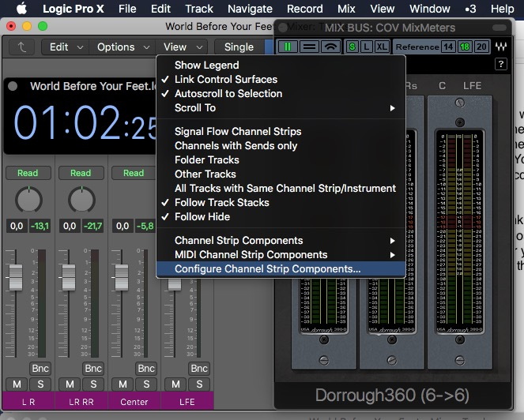Click Read automation button on LR RR strip
The width and height of the screenshot is (524, 420).
pyautogui.click(x=81, y=173)
